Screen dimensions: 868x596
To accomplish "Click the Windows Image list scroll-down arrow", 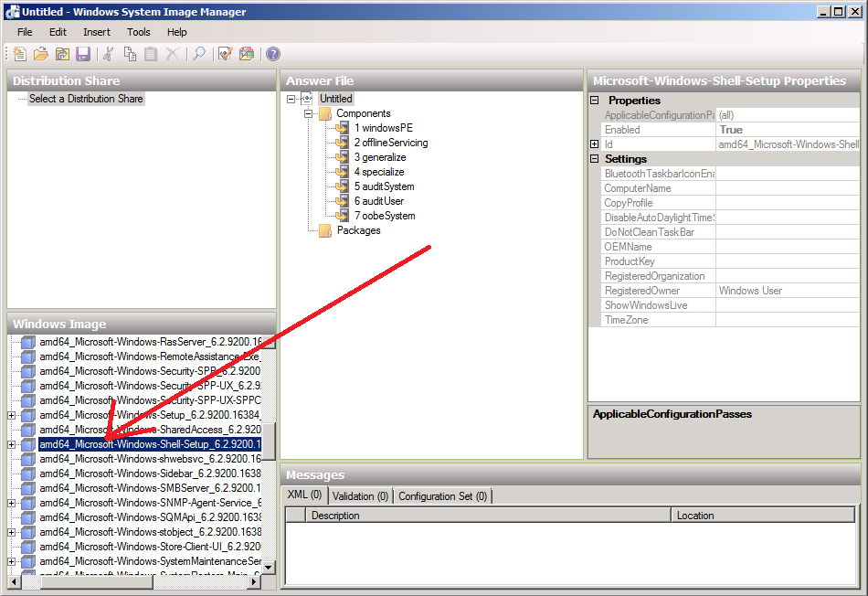I will (269, 567).
